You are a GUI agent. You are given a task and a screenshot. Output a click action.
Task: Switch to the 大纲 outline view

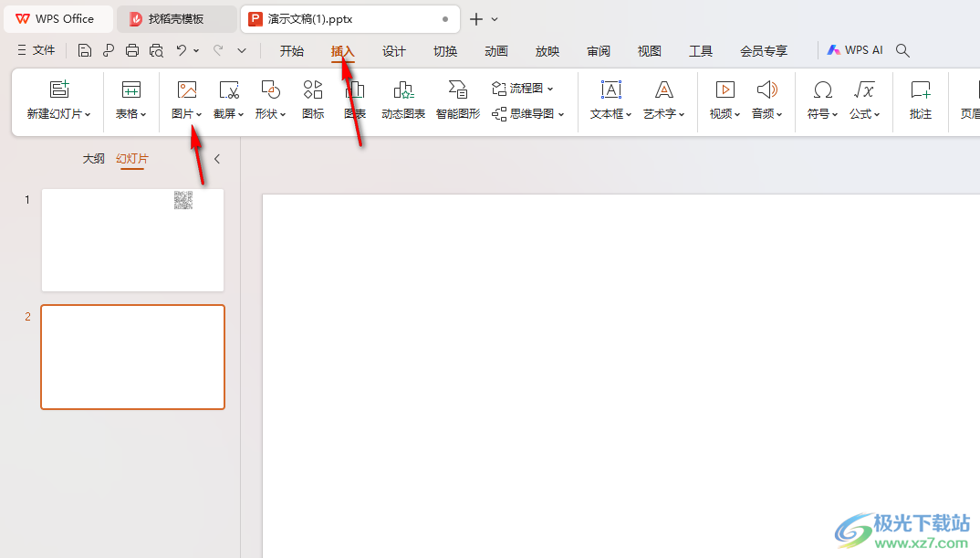pyautogui.click(x=94, y=159)
